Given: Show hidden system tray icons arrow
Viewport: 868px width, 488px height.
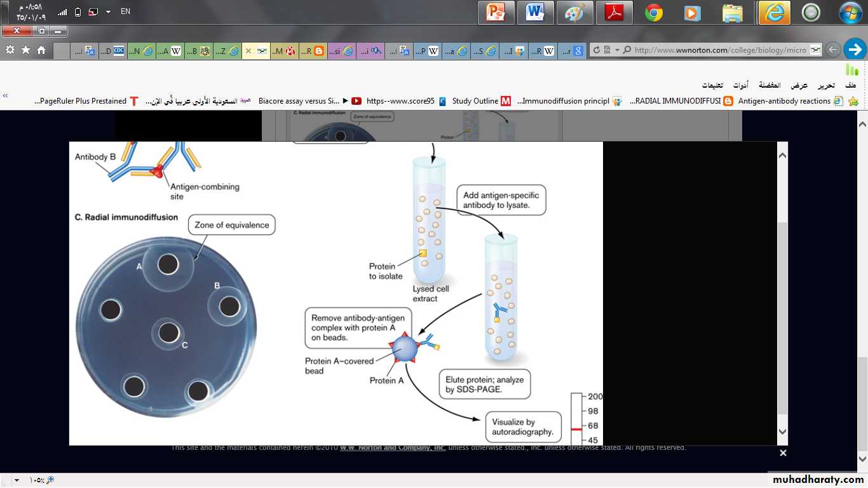Looking at the screenshot, I should click(108, 11).
